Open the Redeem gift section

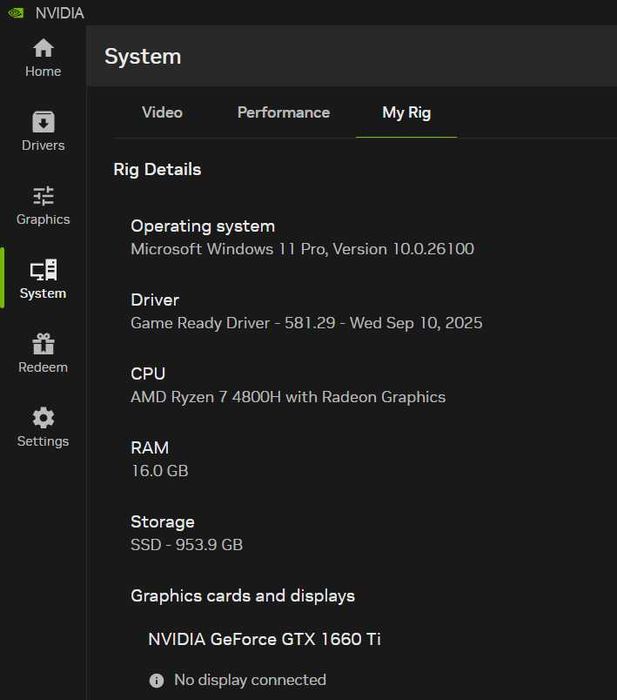43,354
